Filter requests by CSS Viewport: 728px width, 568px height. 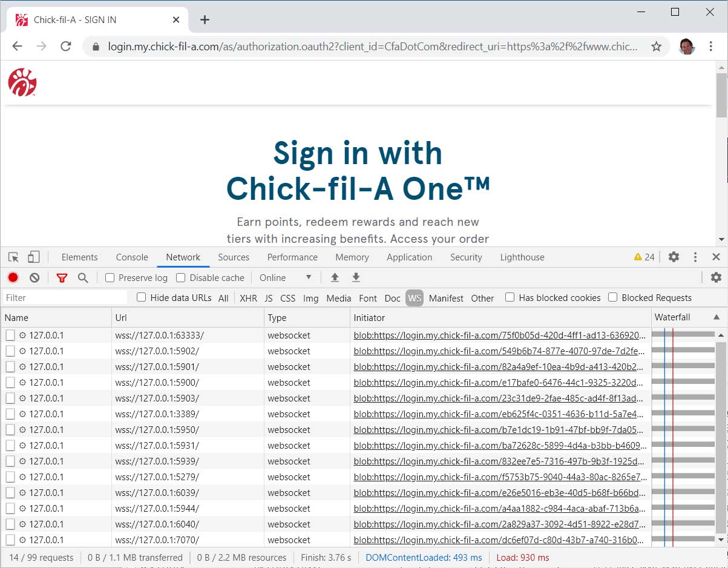click(288, 298)
